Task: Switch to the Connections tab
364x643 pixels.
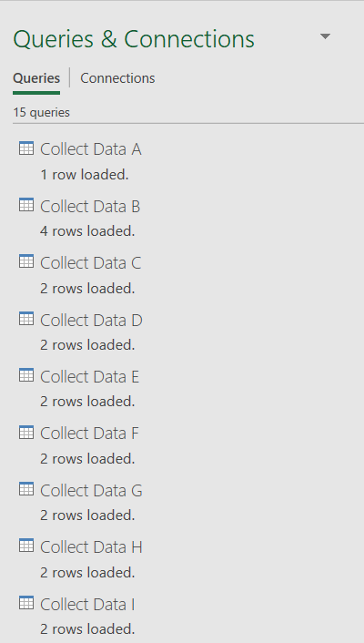Action: tap(117, 78)
